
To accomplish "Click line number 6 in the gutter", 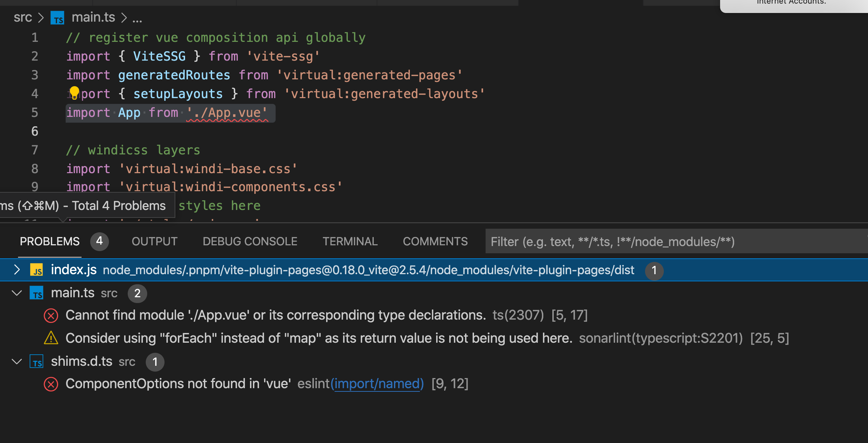I will [x=35, y=131].
